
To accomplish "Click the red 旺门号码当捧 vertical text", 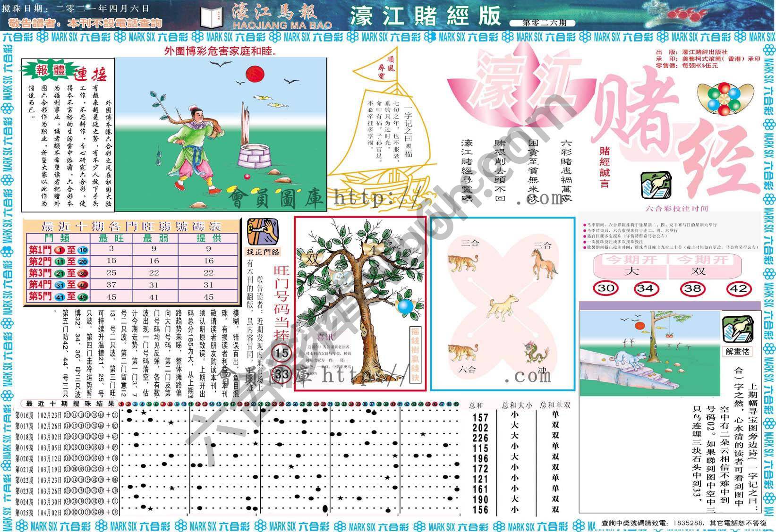I will coord(281,303).
